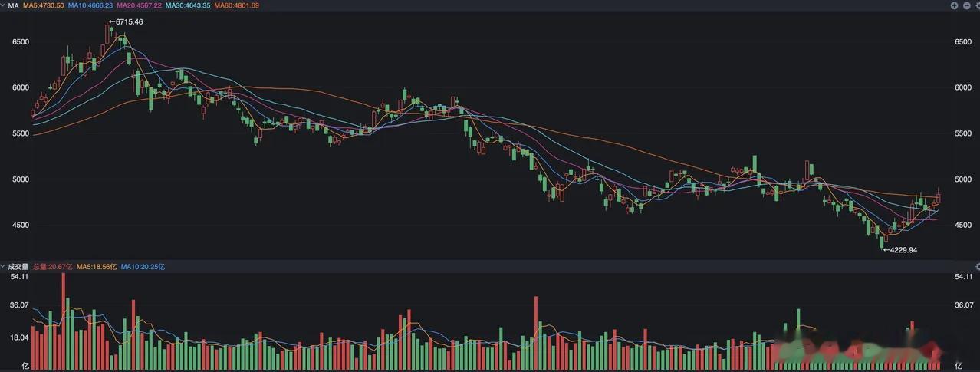Collapse the 成交量 volume panel chevron
This screenshot has height=372, width=980.
tap(2, 267)
